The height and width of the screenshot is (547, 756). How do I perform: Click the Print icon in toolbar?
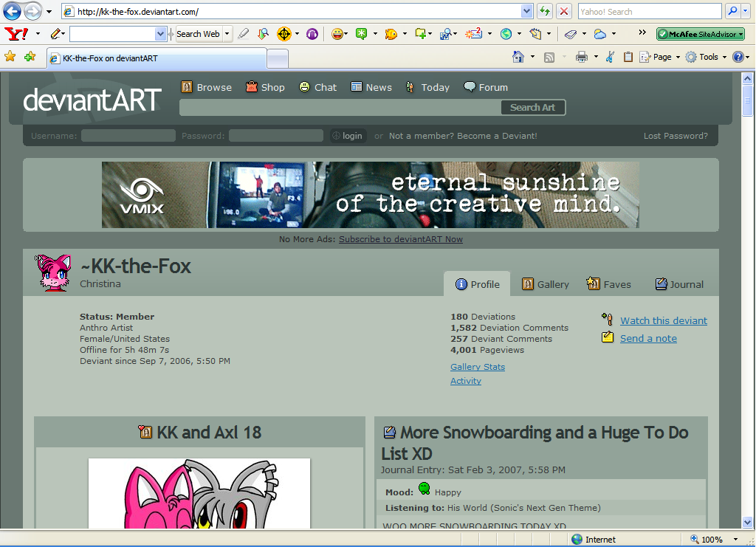[x=581, y=57]
